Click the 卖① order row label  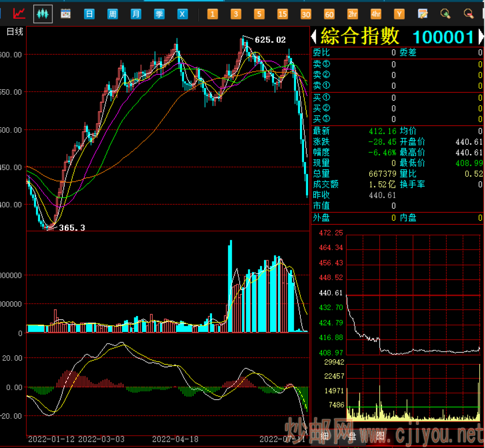(x=321, y=85)
